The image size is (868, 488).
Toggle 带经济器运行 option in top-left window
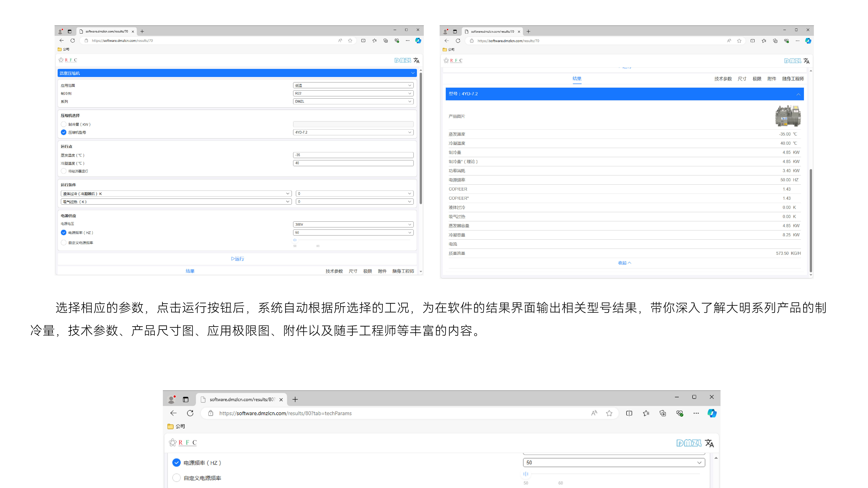point(64,171)
